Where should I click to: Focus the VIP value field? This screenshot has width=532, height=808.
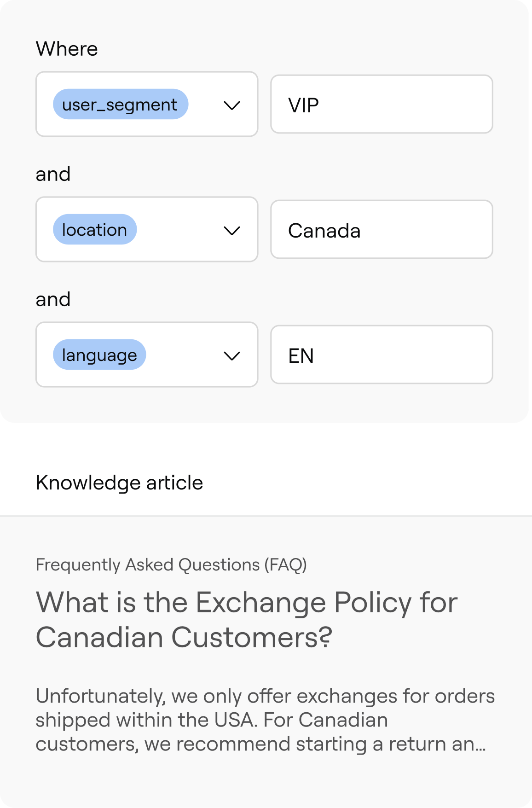pyautogui.click(x=382, y=105)
